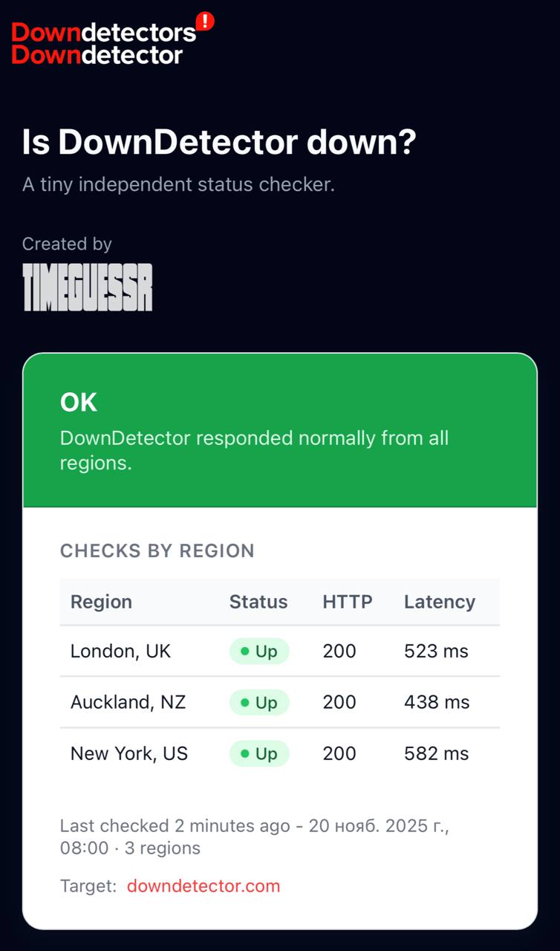Click the 582 ms latency value

coord(436,753)
